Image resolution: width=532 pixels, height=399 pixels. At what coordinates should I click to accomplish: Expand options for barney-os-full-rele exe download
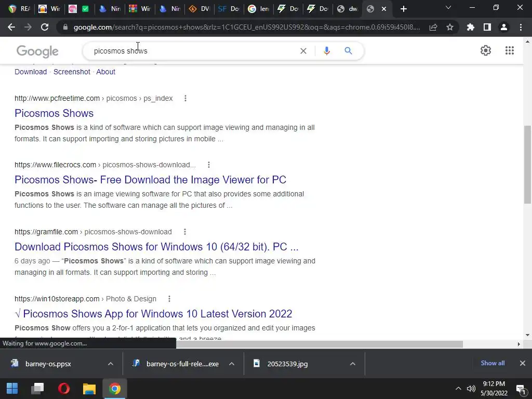231,364
